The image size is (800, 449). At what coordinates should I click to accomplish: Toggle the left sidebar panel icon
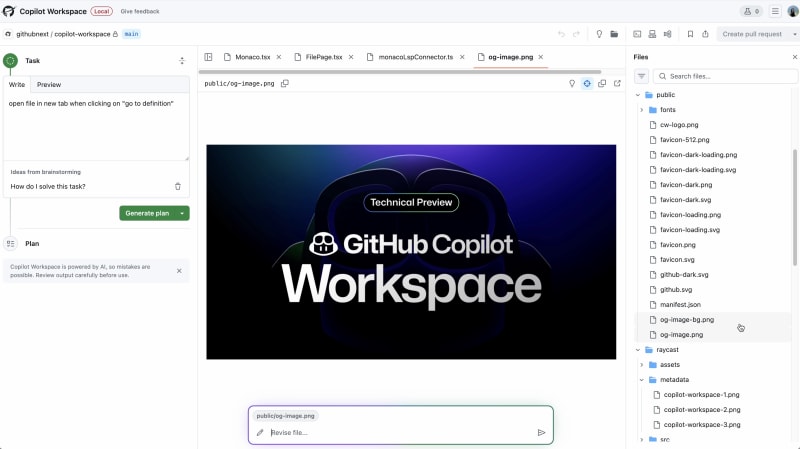click(x=209, y=57)
